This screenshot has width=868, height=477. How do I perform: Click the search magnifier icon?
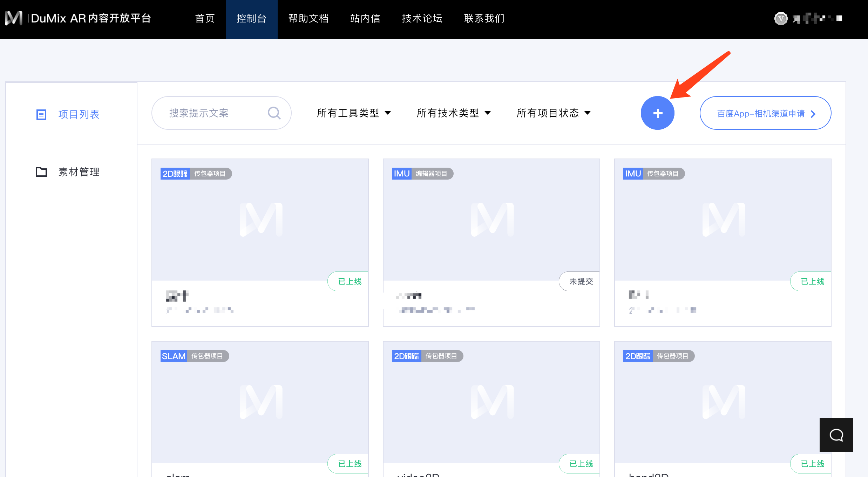274,113
